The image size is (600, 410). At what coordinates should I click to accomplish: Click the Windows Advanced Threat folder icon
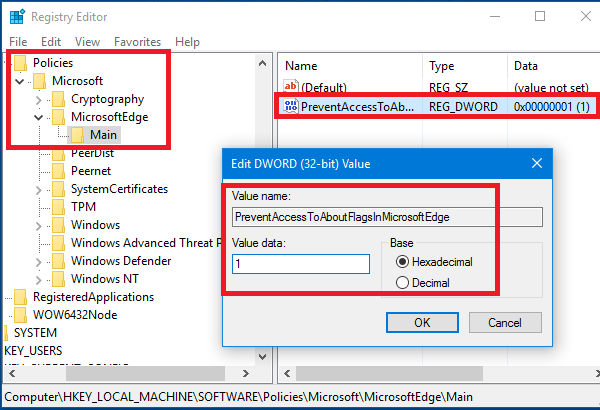tap(59, 243)
